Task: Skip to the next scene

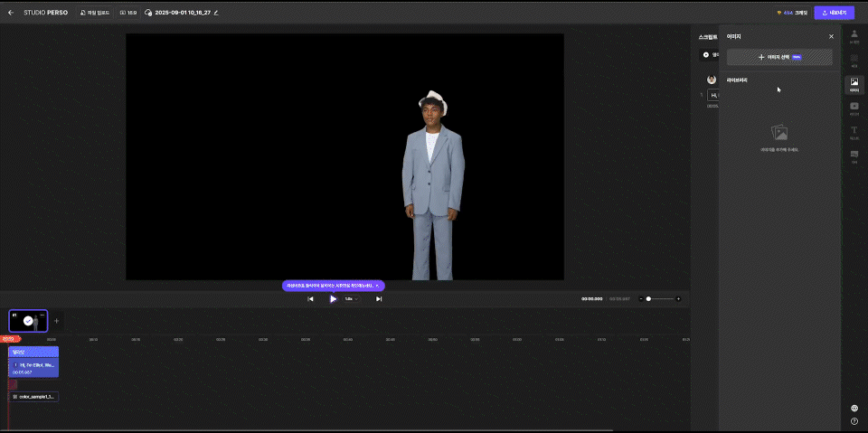Action: 379,298
